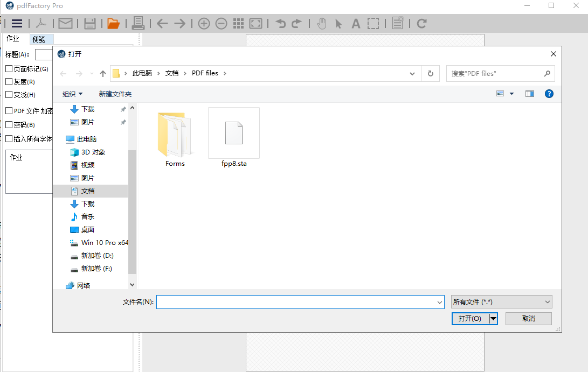Viewport: 588px width, 372px height.
Task: Click the undo arrow toolbar icon
Action: pyautogui.click(x=281, y=23)
